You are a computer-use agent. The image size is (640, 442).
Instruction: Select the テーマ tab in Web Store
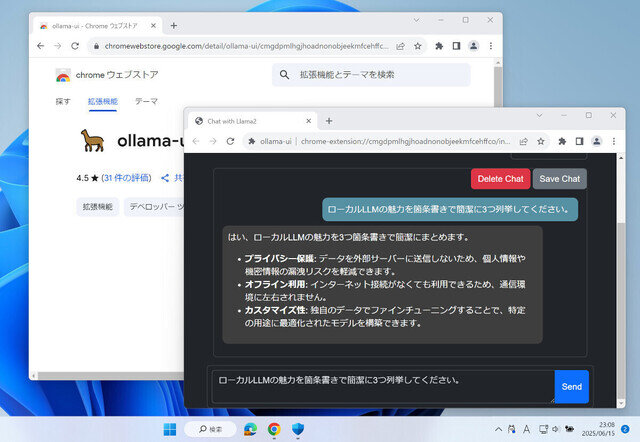pos(147,101)
